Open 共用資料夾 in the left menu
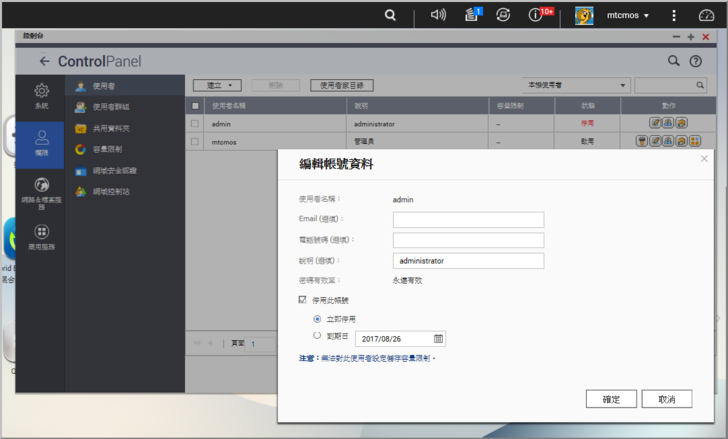Screen dimensions: 728x439 point(110,128)
